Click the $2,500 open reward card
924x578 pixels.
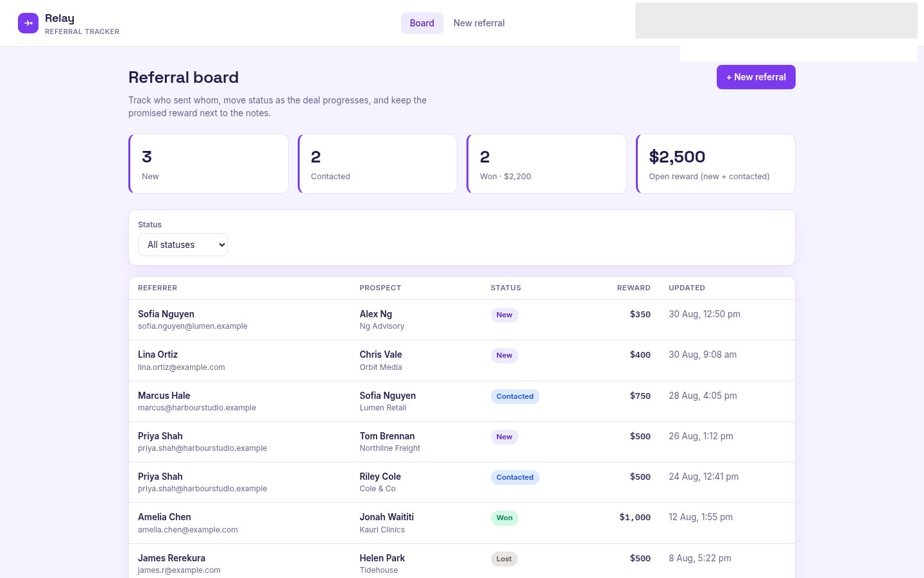[x=715, y=164]
